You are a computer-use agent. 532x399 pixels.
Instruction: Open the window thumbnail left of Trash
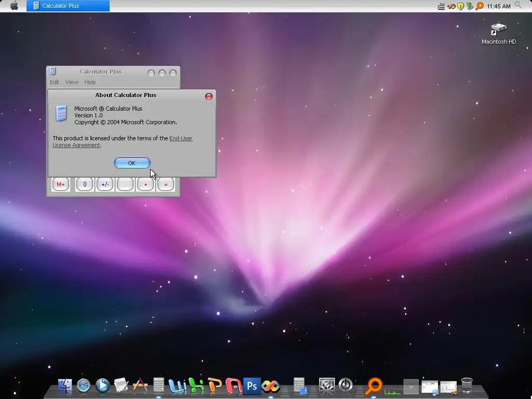pyautogui.click(x=448, y=387)
